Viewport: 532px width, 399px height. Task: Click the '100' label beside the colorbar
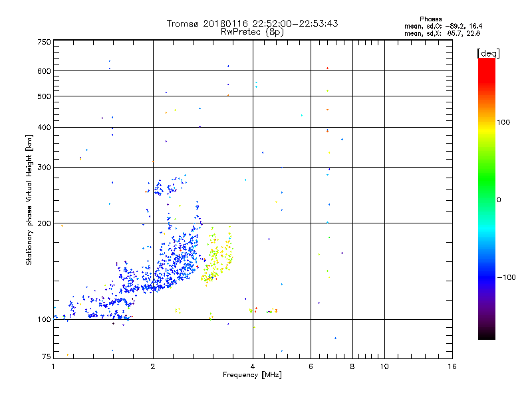[x=503, y=122]
